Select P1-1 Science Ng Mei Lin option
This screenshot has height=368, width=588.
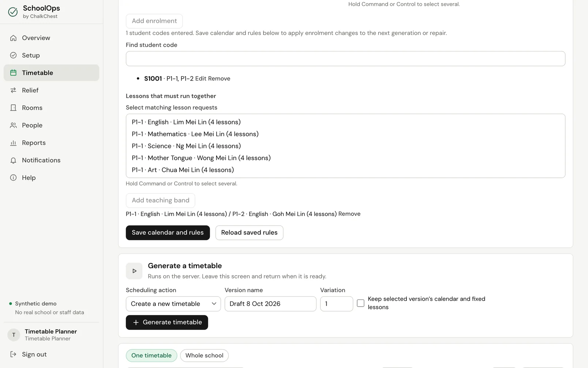(x=186, y=146)
